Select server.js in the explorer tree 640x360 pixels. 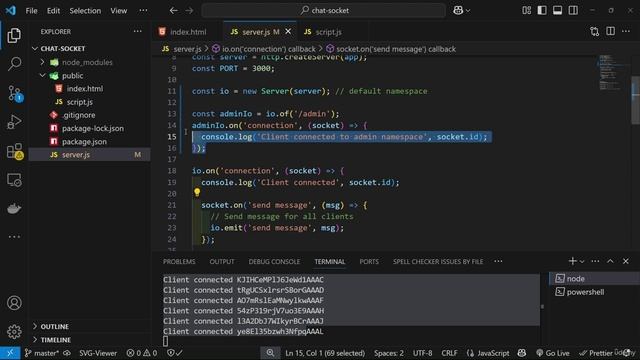pos(89,155)
